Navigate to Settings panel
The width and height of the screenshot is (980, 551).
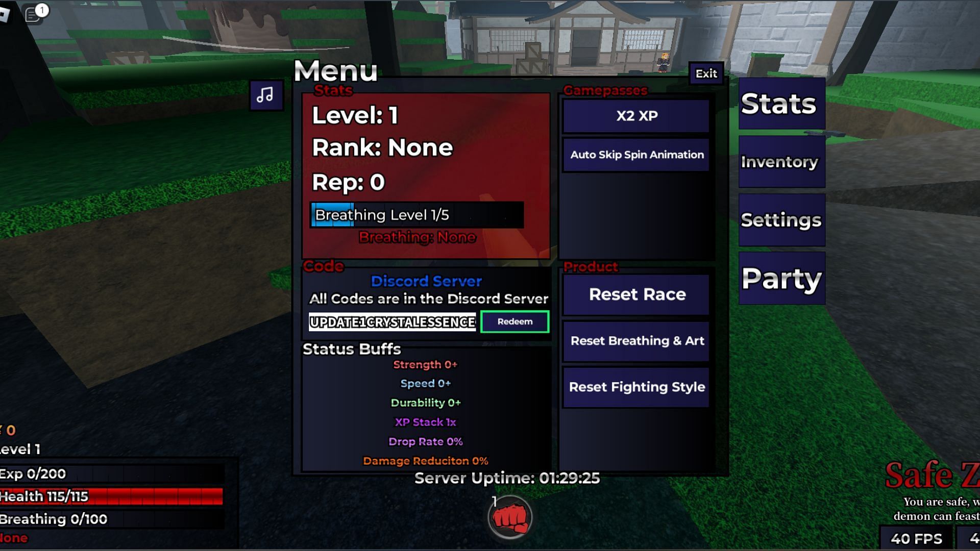[x=782, y=220]
